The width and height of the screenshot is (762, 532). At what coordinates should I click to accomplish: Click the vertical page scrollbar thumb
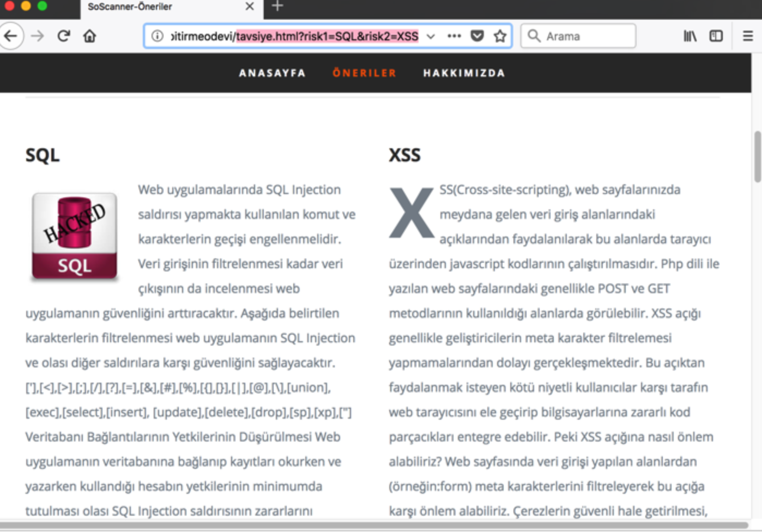tap(757, 157)
